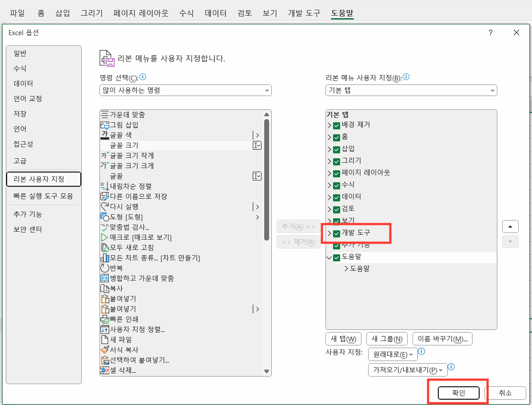Collapse the 도움말 tree node
The height and width of the screenshot is (405, 532).
[329, 257]
